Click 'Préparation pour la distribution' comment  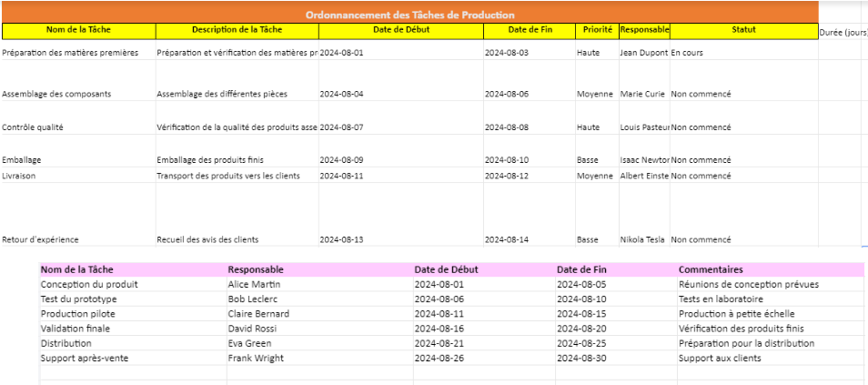tap(771, 343)
